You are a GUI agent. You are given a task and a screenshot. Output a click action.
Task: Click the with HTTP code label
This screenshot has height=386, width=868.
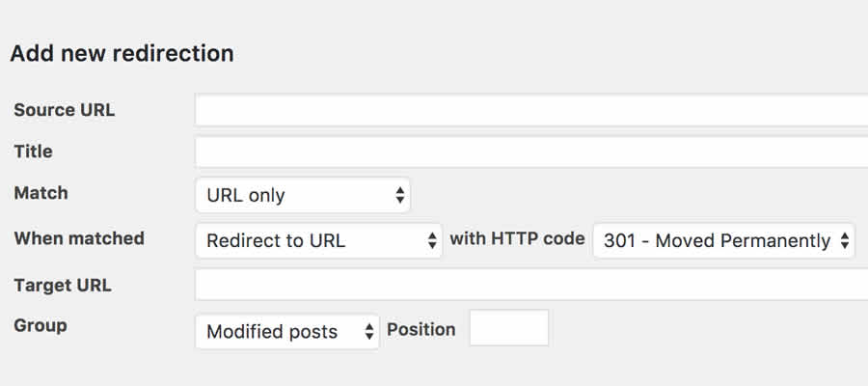click(517, 238)
